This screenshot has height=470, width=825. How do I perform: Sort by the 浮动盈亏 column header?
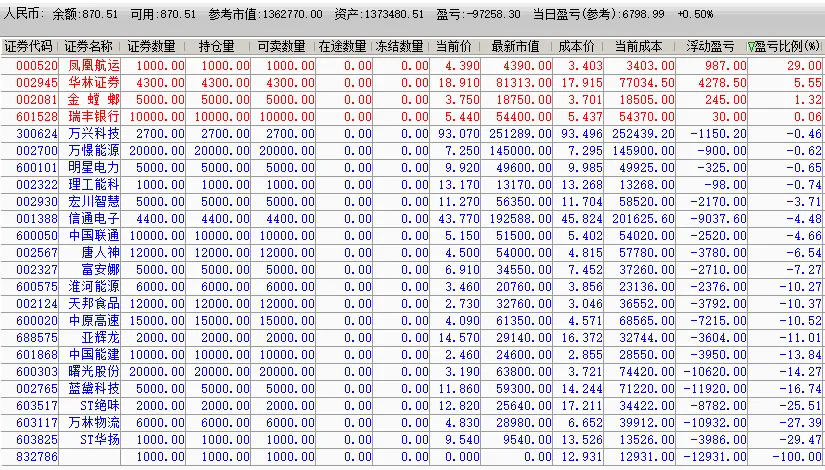pyautogui.click(x=710, y=46)
